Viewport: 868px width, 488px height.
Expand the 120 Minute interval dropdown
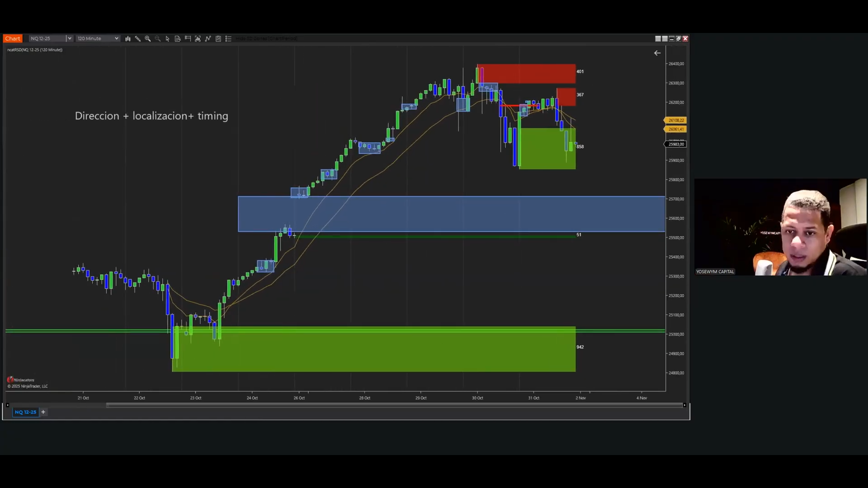(116, 39)
